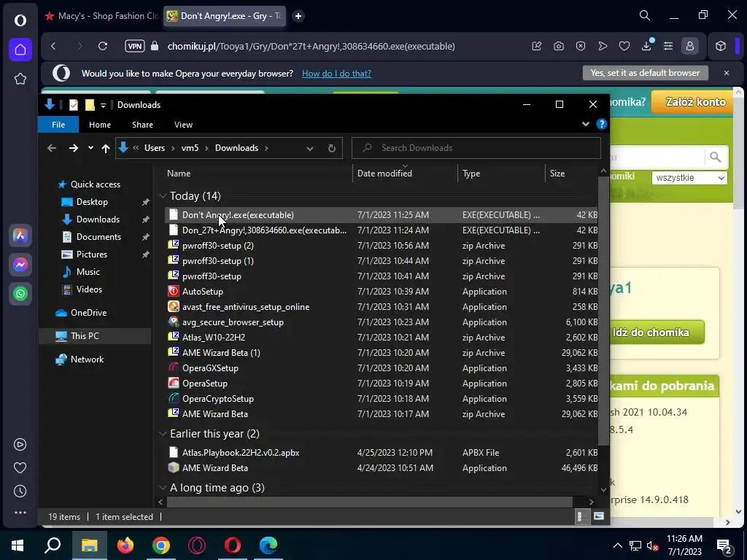
Task: Take snapshot with camera icon
Action: (558, 46)
